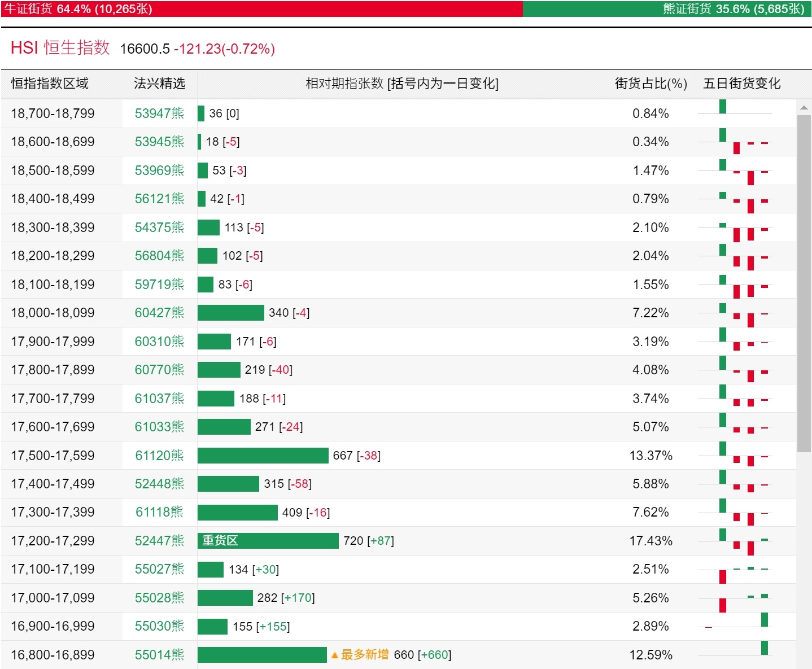Open the 53947熊 warrant link
The image size is (812, 669).
pos(159,113)
